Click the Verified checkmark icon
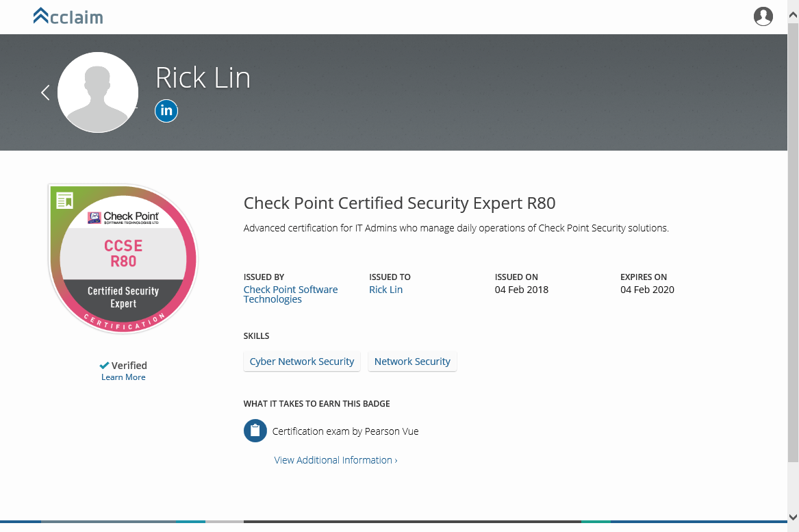The height and width of the screenshot is (532, 799). [104, 365]
